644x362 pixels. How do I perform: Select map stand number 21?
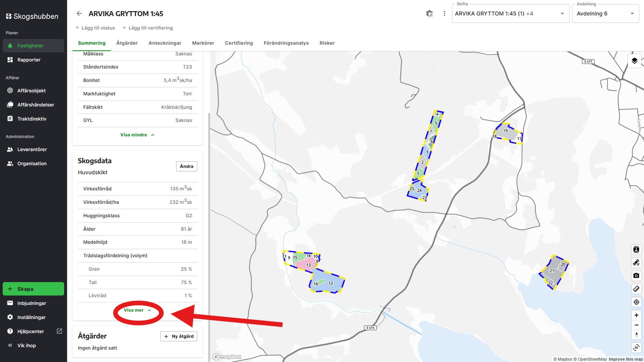tap(552, 271)
